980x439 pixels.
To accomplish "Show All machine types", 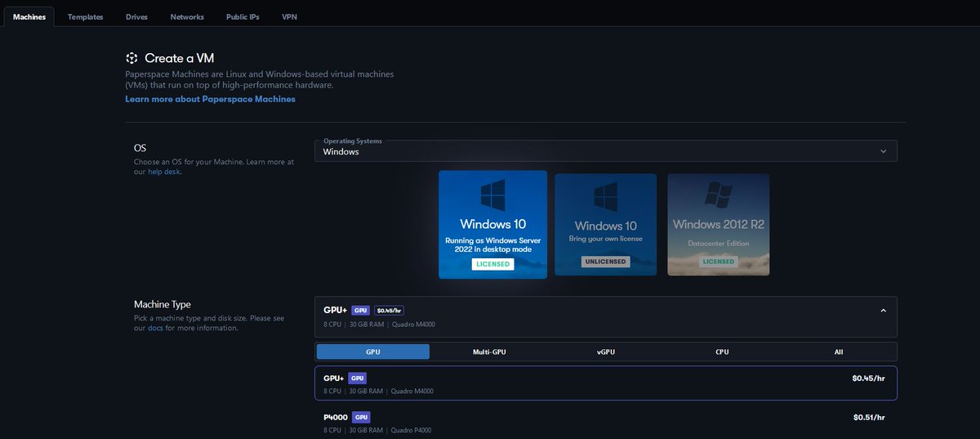I will click(x=839, y=352).
